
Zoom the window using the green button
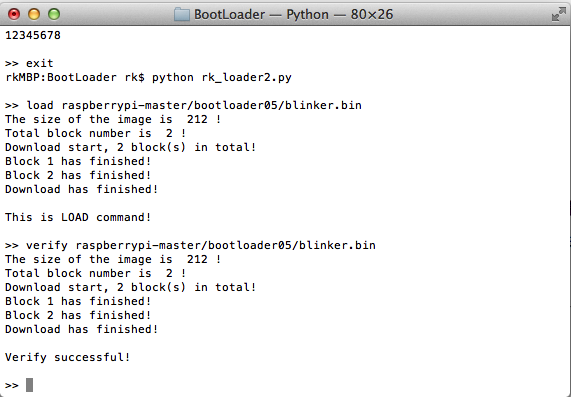54,14
